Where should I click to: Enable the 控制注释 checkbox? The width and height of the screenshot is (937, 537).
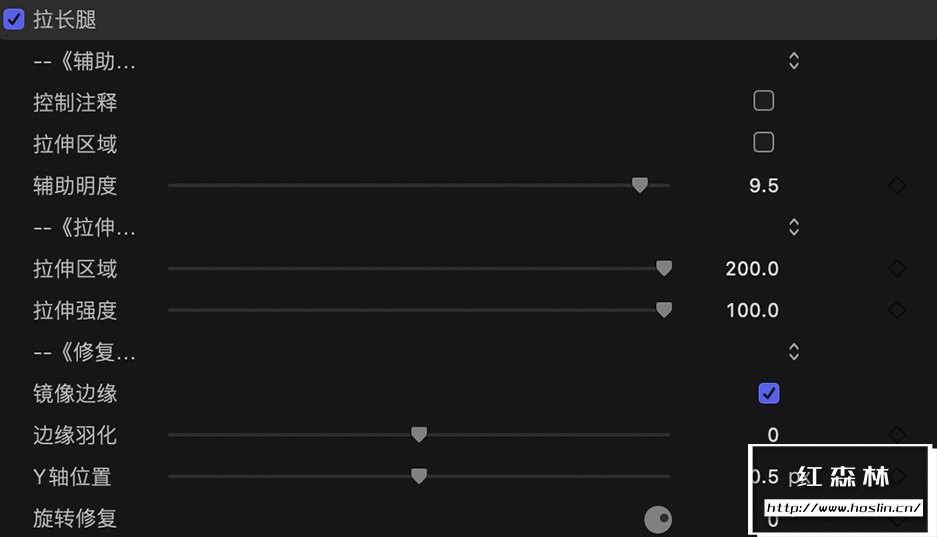click(764, 101)
